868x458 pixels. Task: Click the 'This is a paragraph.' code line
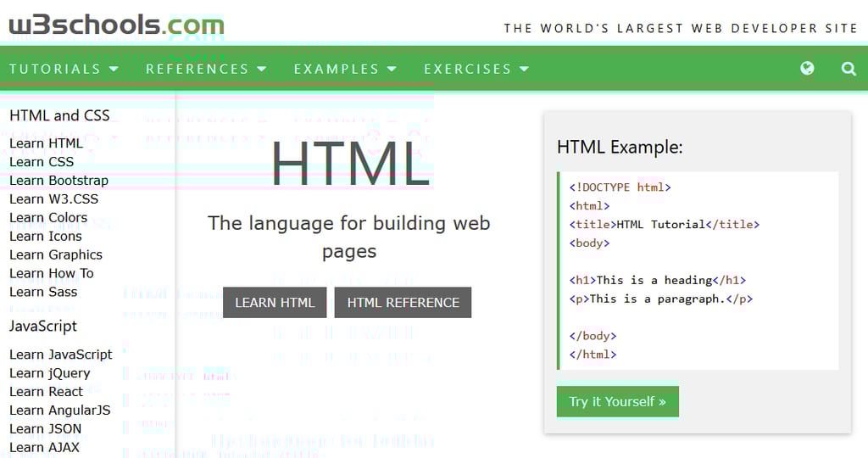pyautogui.click(x=661, y=299)
